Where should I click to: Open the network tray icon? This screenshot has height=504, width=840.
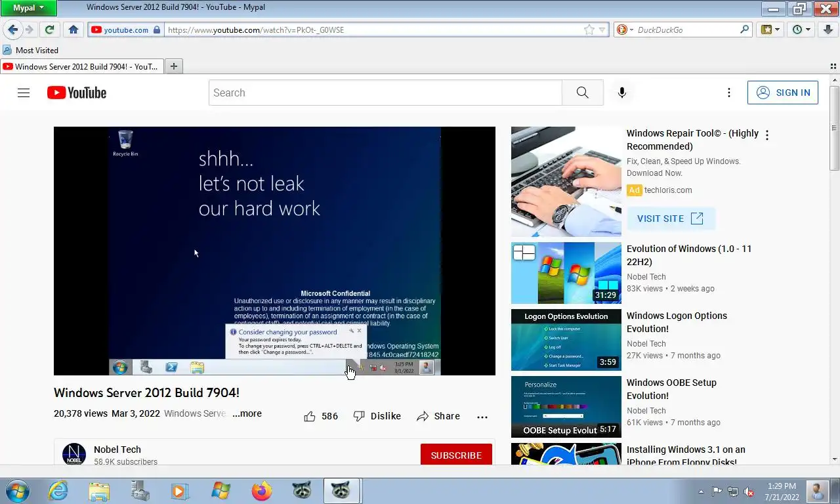coord(733,492)
